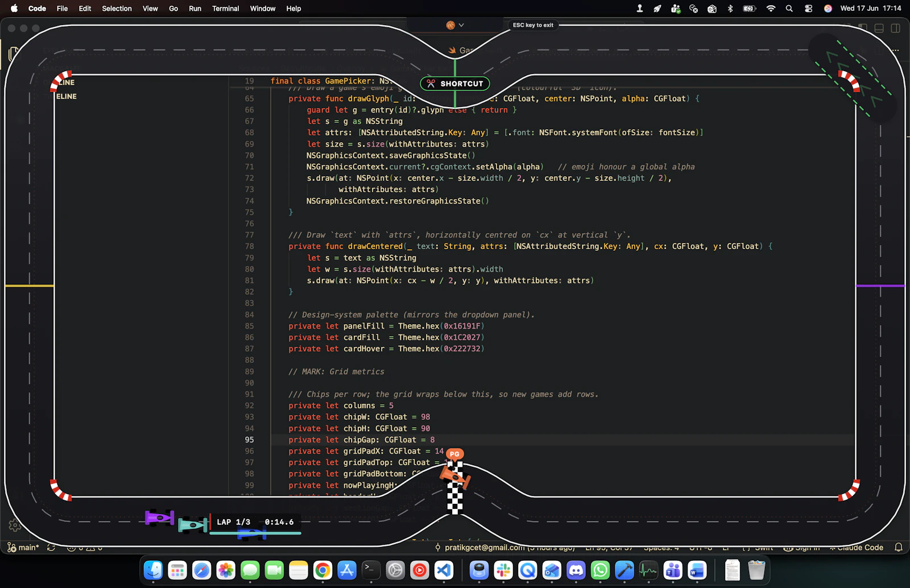The width and height of the screenshot is (910, 588).
Task: Open the Apple menu
Action: click(14, 9)
